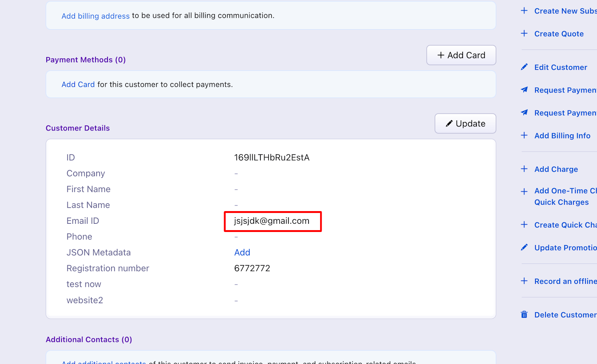Click plus icon beside Create New Subscription
597x364 pixels.
(x=524, y=11)
